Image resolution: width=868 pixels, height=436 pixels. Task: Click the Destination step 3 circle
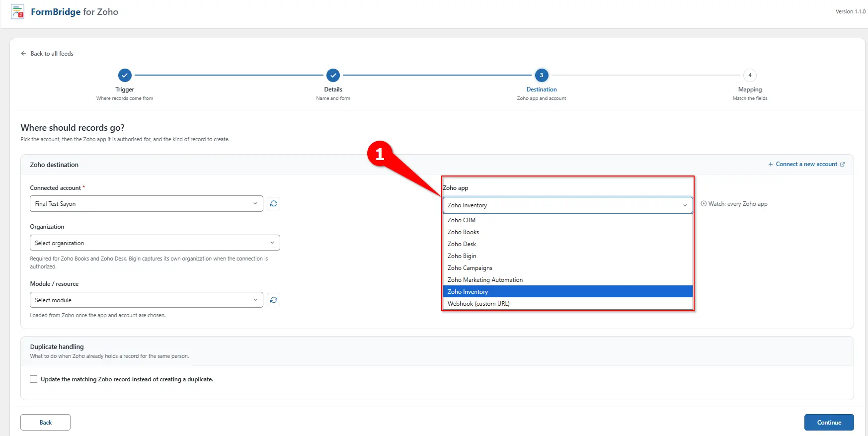point(542,76)
